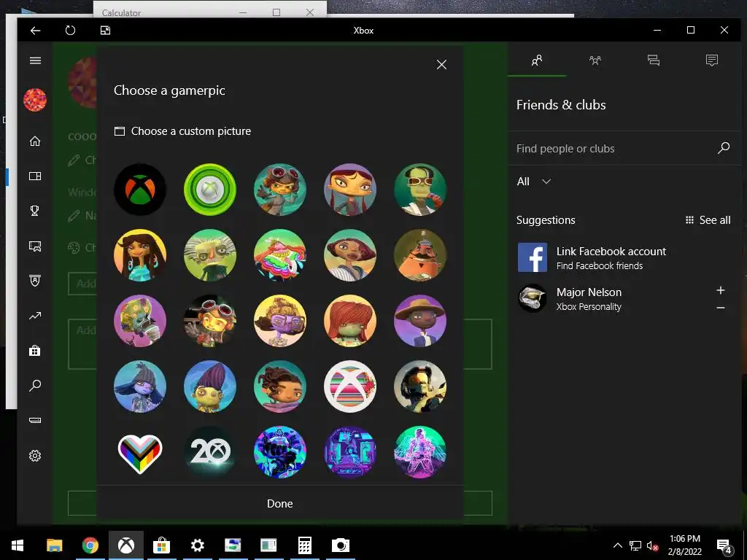The image size is (747, 560).
Task: Switch to the Activity alerts tab
Action: point(712,61)
